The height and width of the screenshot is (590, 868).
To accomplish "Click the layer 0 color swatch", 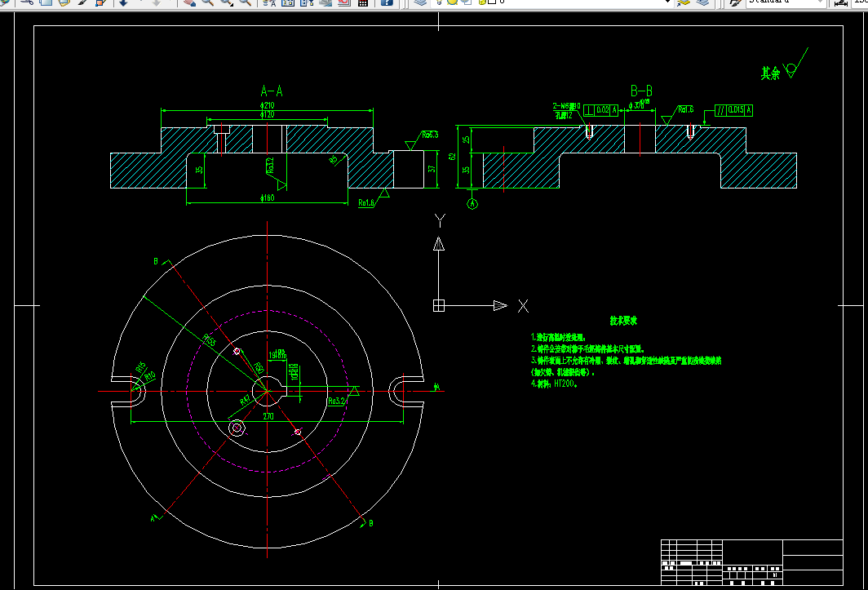I will coord(492,2).
